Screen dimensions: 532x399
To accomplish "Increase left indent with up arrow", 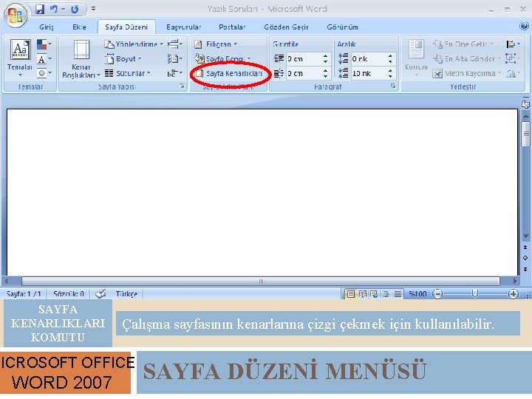I will point(325,56).
